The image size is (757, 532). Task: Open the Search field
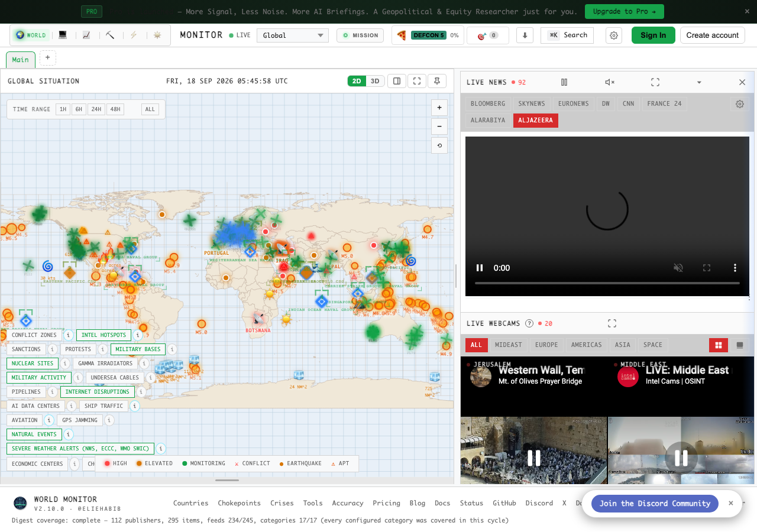tap(567, 35)
